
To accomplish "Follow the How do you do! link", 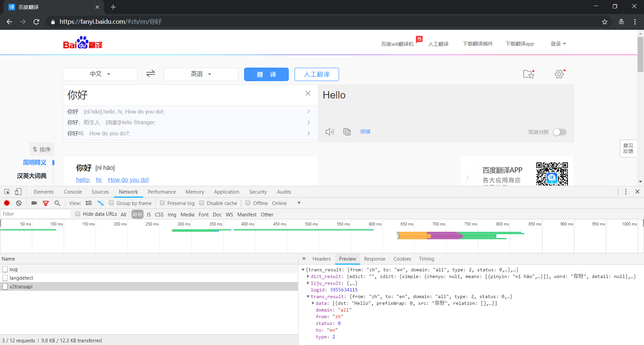I will coord(128,180).
